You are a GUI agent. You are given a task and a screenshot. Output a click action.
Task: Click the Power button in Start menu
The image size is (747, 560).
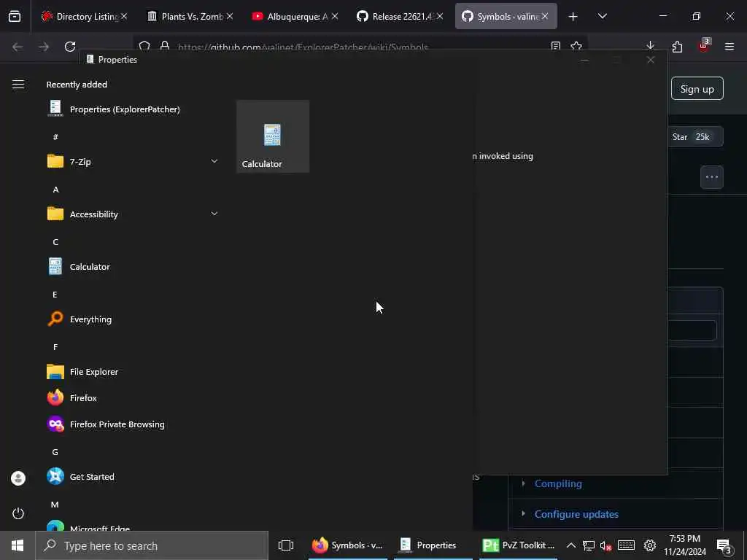coord(18,513)
